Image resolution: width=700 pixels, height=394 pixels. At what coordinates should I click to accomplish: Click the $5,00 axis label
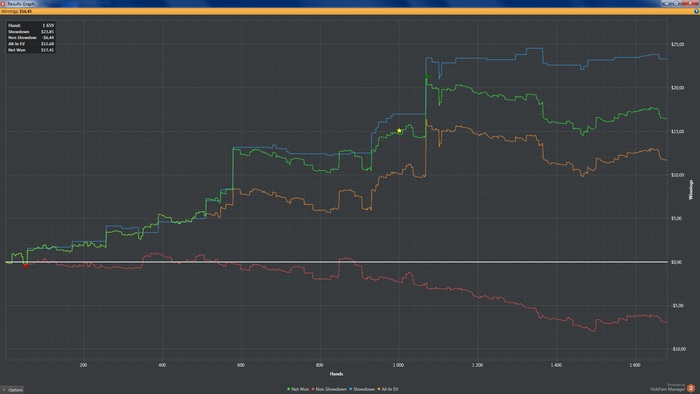(677, 218)
